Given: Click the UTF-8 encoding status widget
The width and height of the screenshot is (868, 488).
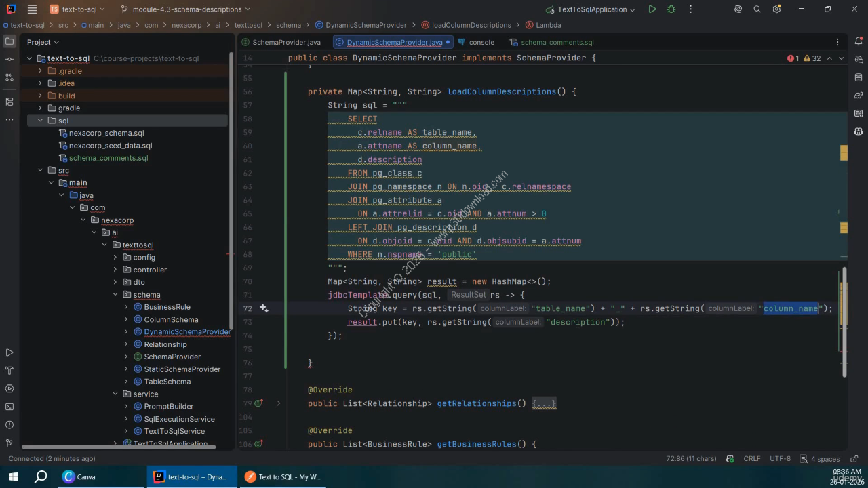Looking at the screenshot, I should click(780, 459).
